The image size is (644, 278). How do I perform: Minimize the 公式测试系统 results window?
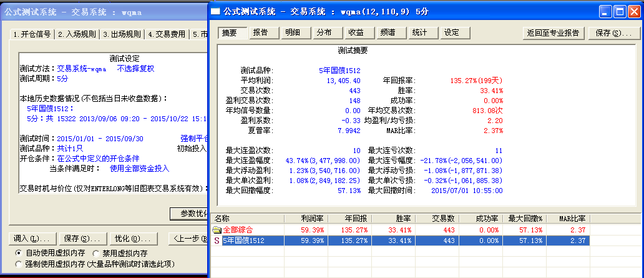[606, 11]
